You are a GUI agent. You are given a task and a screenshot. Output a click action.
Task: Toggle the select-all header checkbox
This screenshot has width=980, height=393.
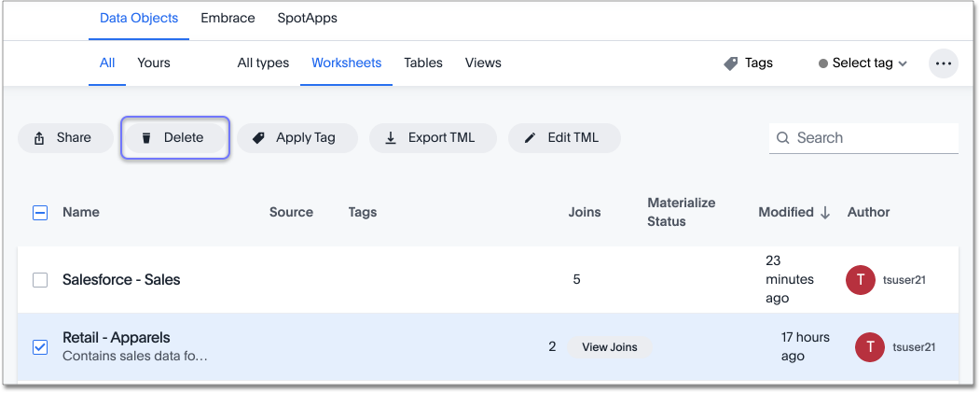(x=40, y=213)
